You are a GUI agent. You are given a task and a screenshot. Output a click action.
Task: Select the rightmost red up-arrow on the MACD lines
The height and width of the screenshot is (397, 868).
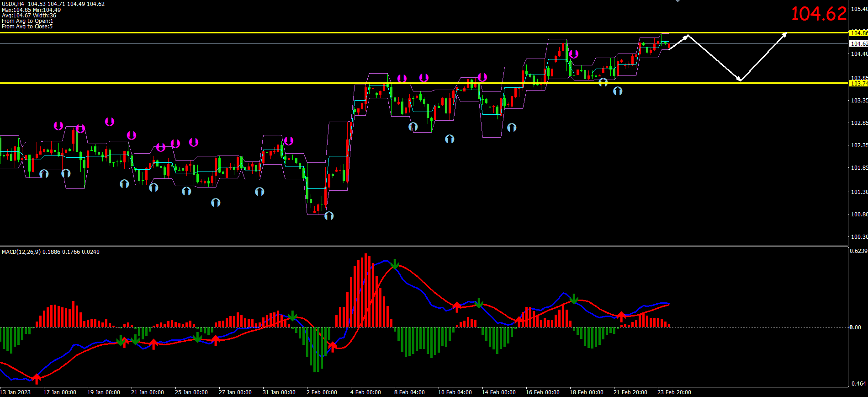tap(621, 316)
